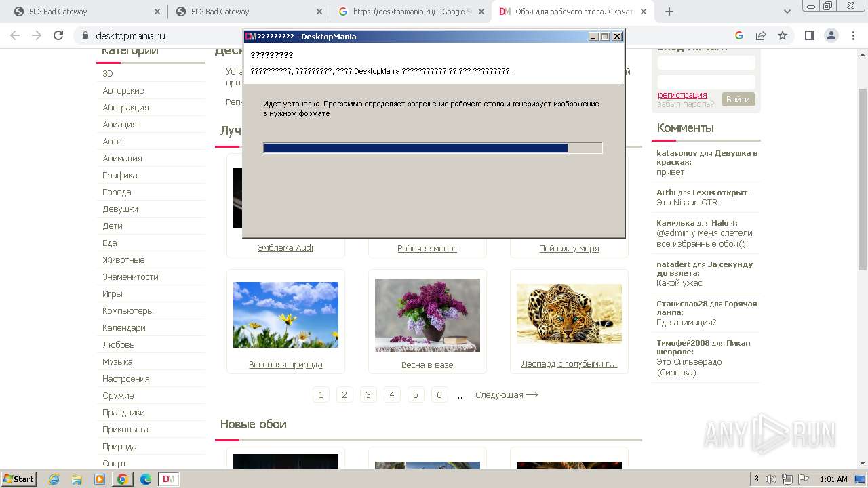Click the login username field
Viewport: 868px width, 488px height.
[706, 63]
